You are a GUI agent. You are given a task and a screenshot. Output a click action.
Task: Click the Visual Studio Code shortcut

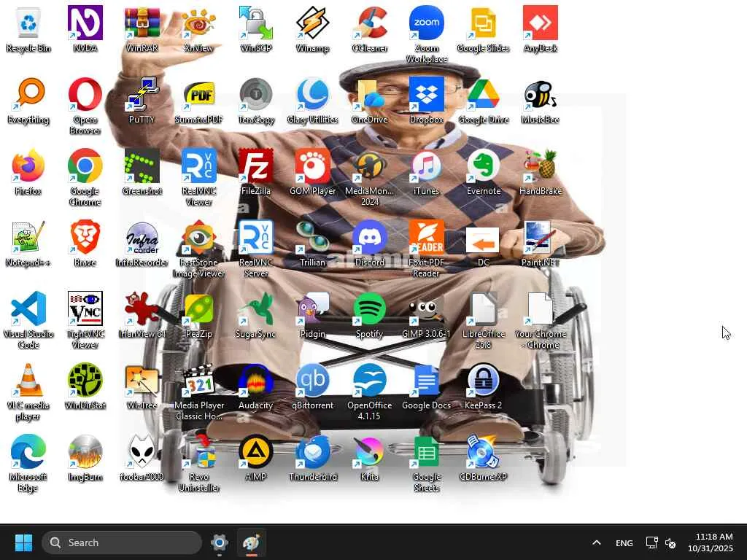click(28, 320)
